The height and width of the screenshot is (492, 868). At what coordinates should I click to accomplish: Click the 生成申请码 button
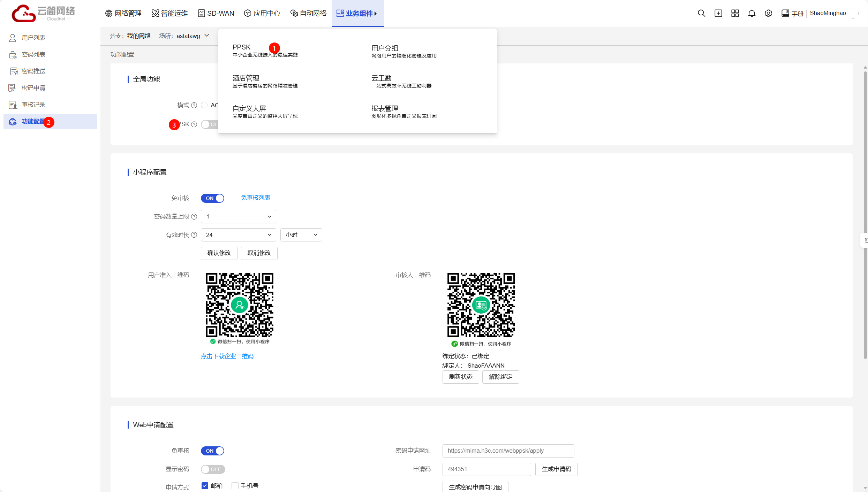[556, 469]
